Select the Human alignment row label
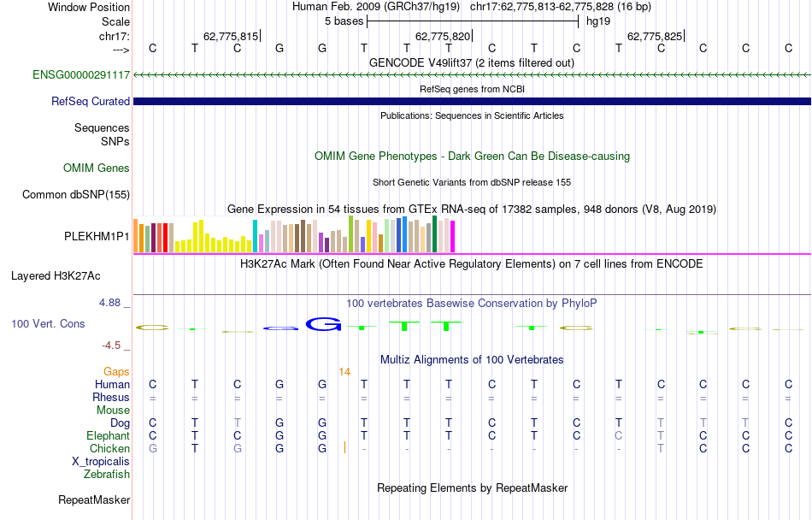This screenshot has width=812, height=520. click(112, 385)
